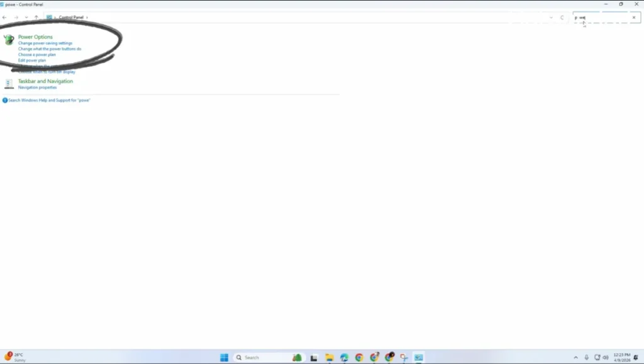Open Task View on the taskbar
644x364 pixels.
tap(313, 357)
